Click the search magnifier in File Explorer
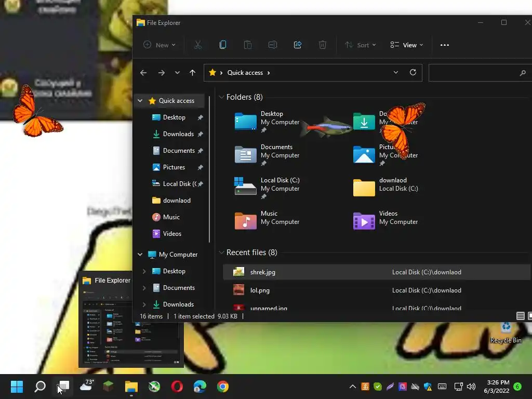 click(x=523, y=73)
